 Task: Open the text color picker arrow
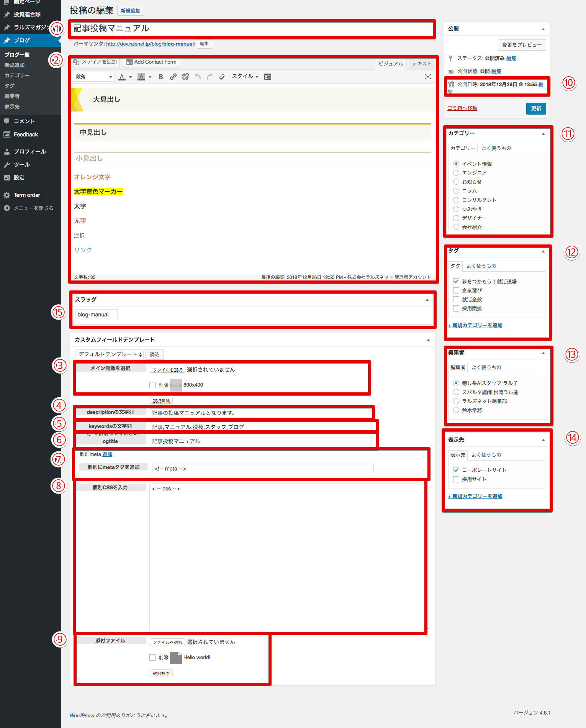(131, 77)
